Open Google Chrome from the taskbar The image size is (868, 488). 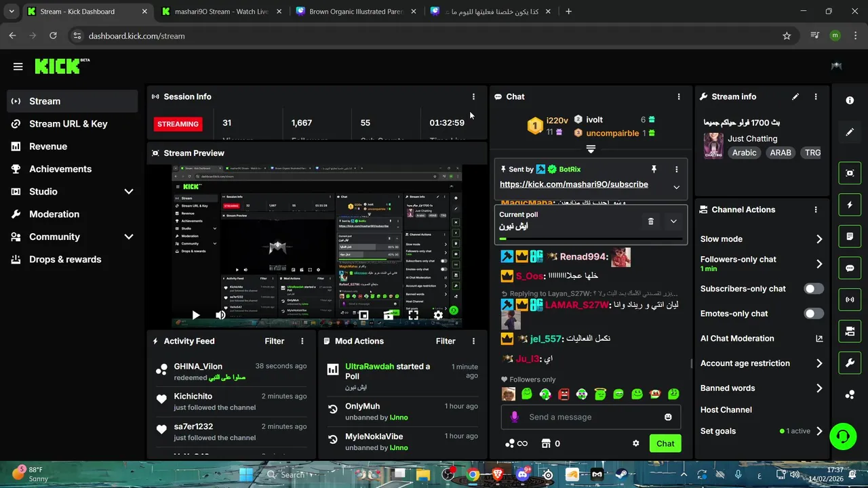473,475
